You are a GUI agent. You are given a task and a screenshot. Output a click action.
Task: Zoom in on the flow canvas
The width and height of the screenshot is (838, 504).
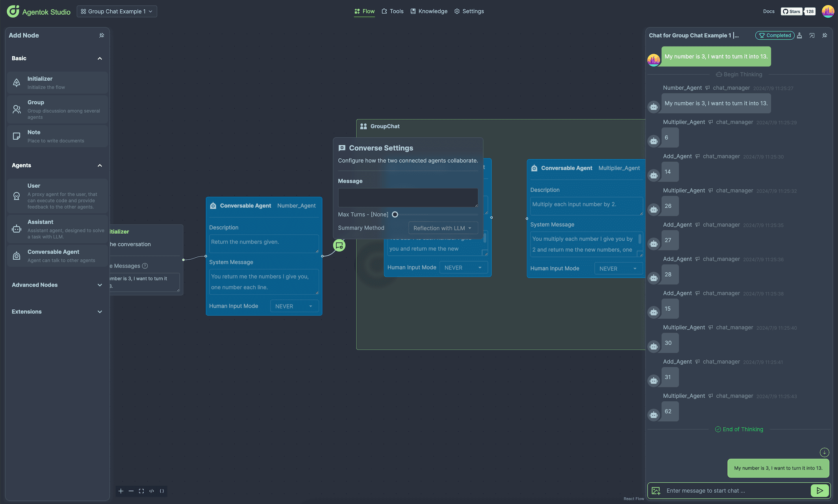point(121,491)
